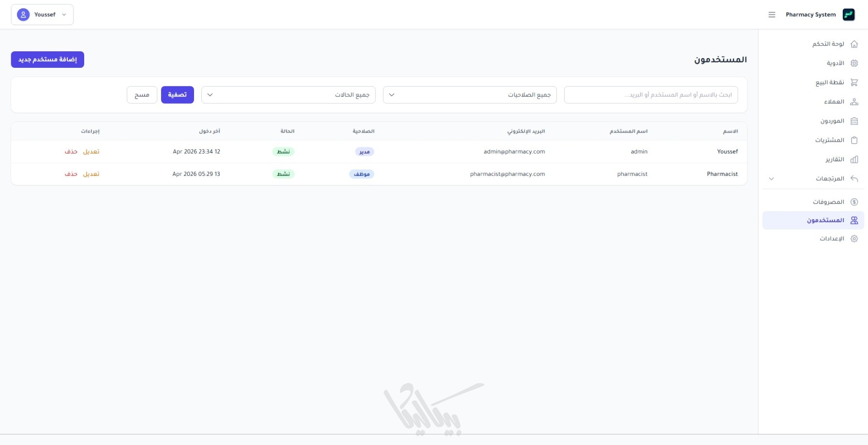Image resolution: width=868 pixels, height=445 pixels.
Task: Click the suppliers (الموردون) building icon
Action: pyautogui.click(x=854, y=121)
